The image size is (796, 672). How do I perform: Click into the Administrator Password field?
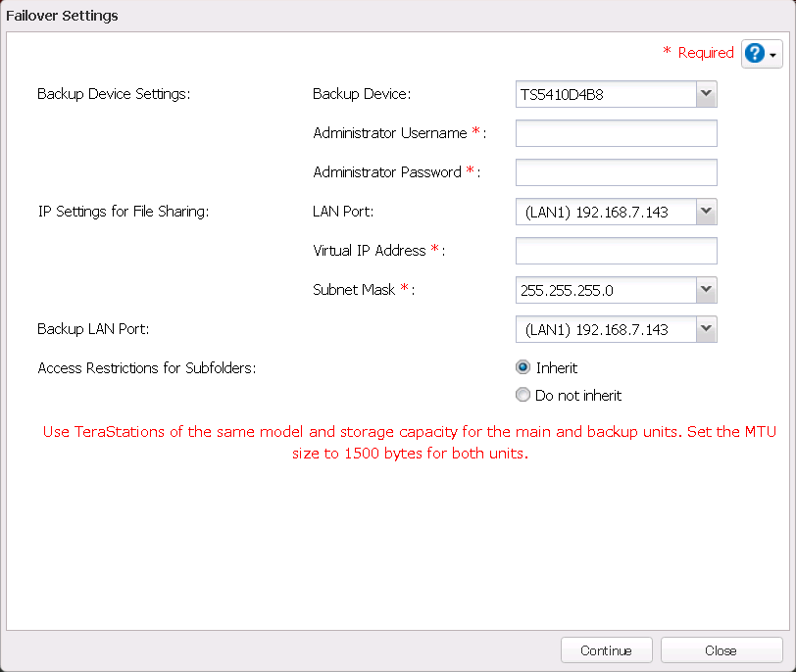pos(616,172)
